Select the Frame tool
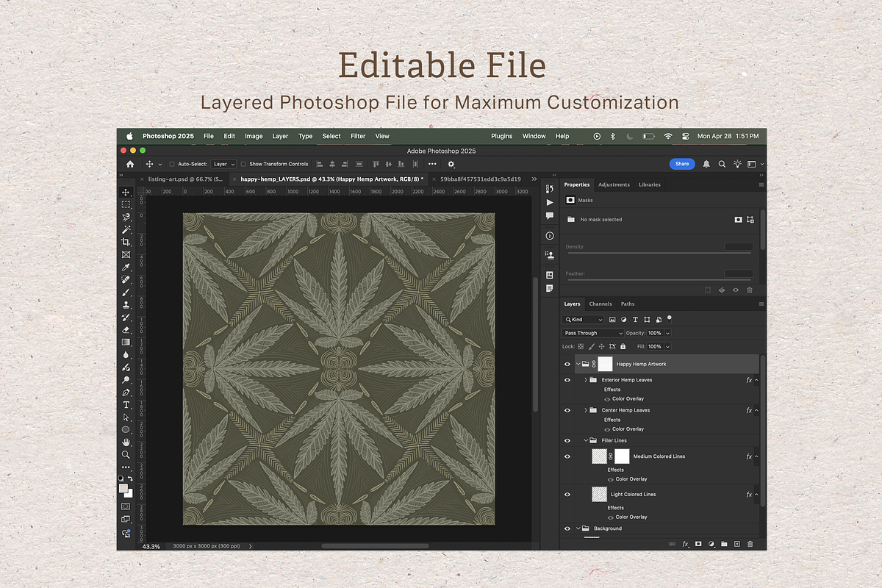The image size is (882, 588). (x=126, y=254)
